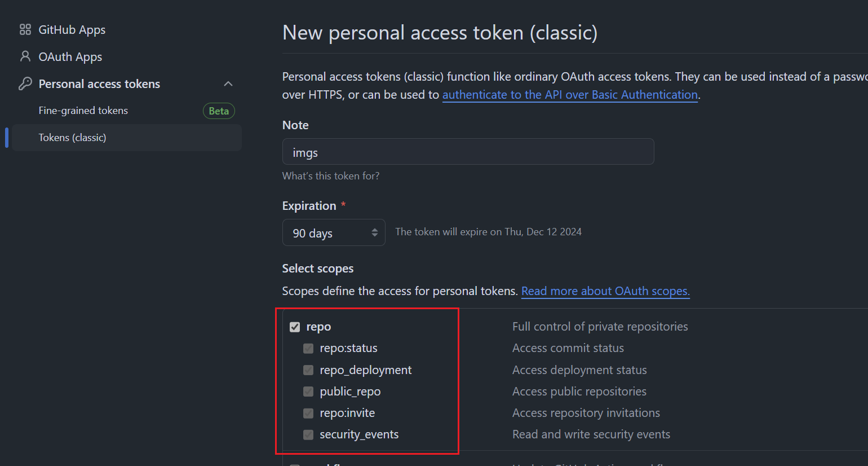
Task: Click the GitHub Apps grid icon
Action: [x=25, y=30]
